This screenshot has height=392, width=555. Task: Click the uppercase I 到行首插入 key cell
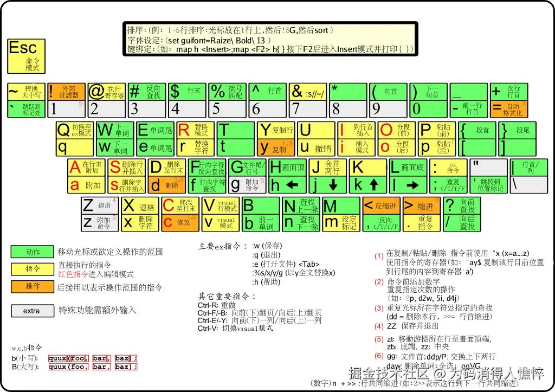click(x=356, y=130)
